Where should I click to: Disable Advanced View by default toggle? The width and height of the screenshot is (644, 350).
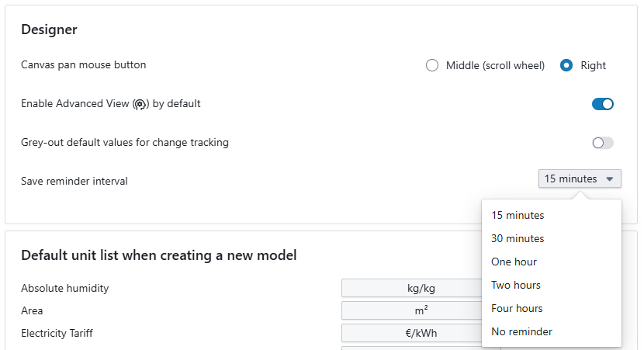pos(602,104)
